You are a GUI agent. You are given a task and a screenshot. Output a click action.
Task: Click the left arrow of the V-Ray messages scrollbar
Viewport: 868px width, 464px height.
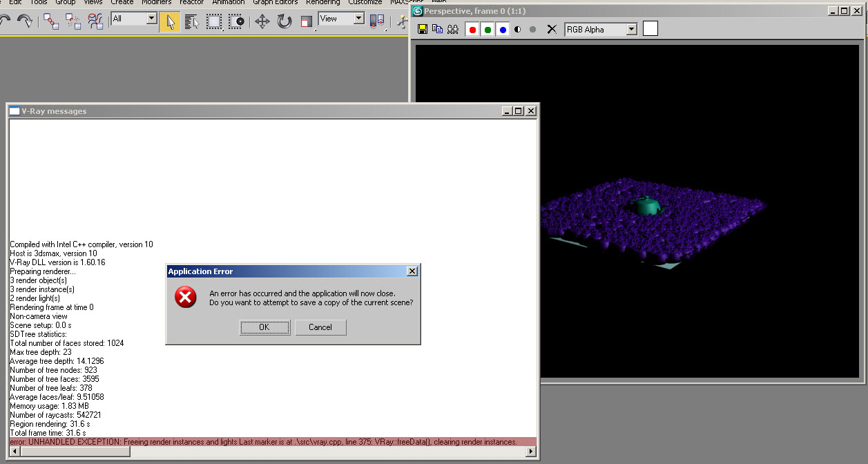click(x=15, y=452)
